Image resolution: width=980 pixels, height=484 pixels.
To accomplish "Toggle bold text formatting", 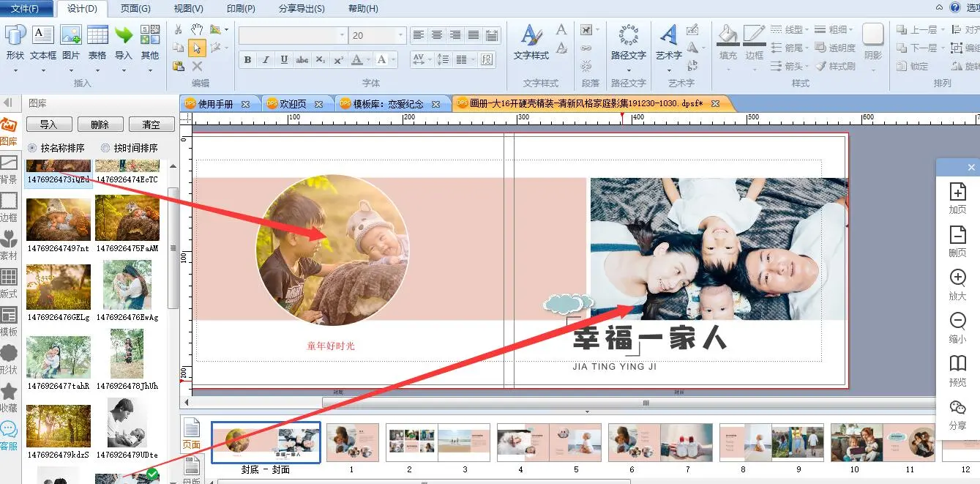I will point(247,60).
